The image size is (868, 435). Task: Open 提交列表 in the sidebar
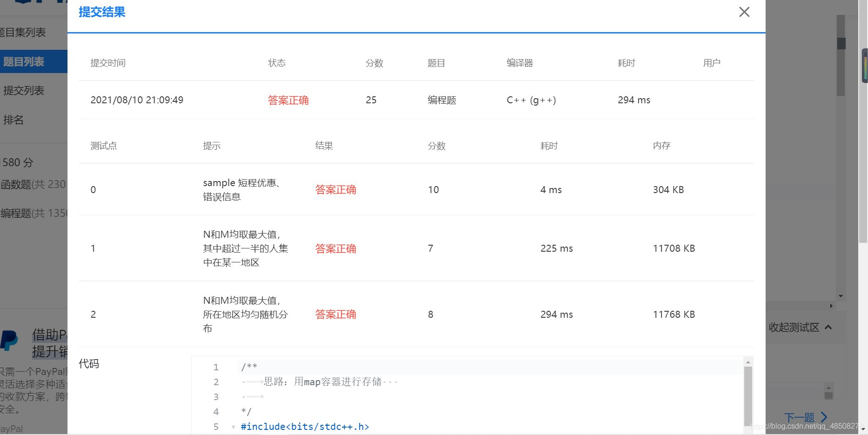23,90
